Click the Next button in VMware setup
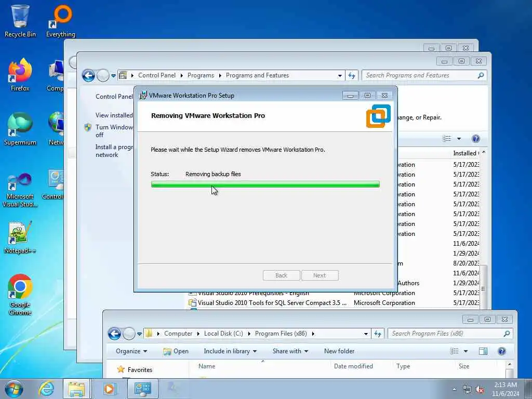Screen dimensions: 532x399 click(320, 275)
